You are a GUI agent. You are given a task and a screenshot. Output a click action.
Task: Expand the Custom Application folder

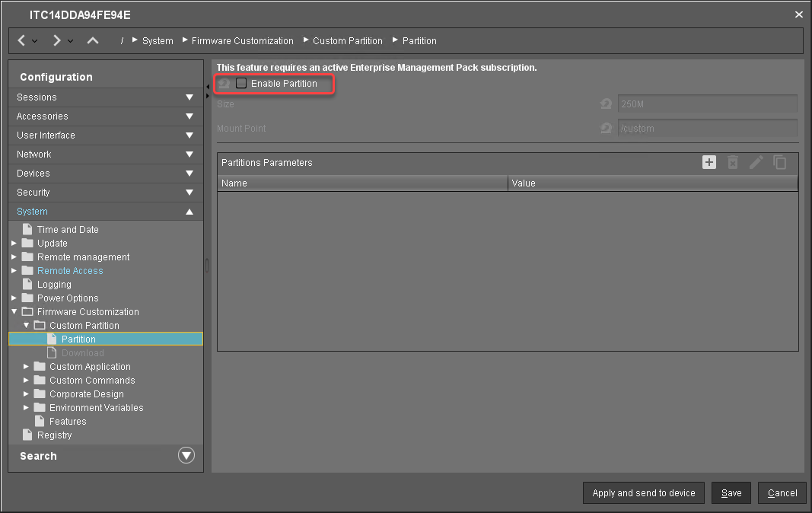click(x=27, y=367)
